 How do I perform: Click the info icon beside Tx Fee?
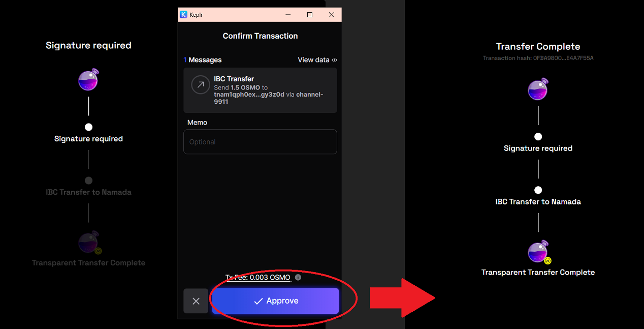point(298,277)
